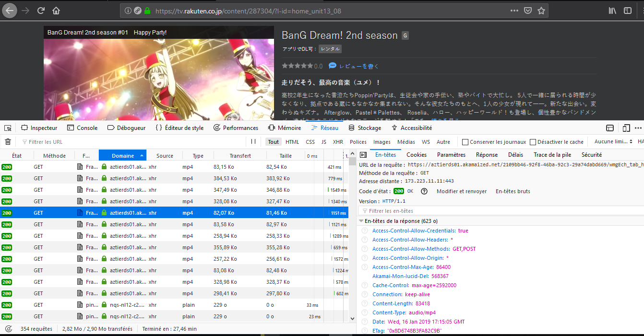This screenshot has width=644, height=336.
Task: Click the BanG Dream video thumbnail
Action: (x=159, y=73)
